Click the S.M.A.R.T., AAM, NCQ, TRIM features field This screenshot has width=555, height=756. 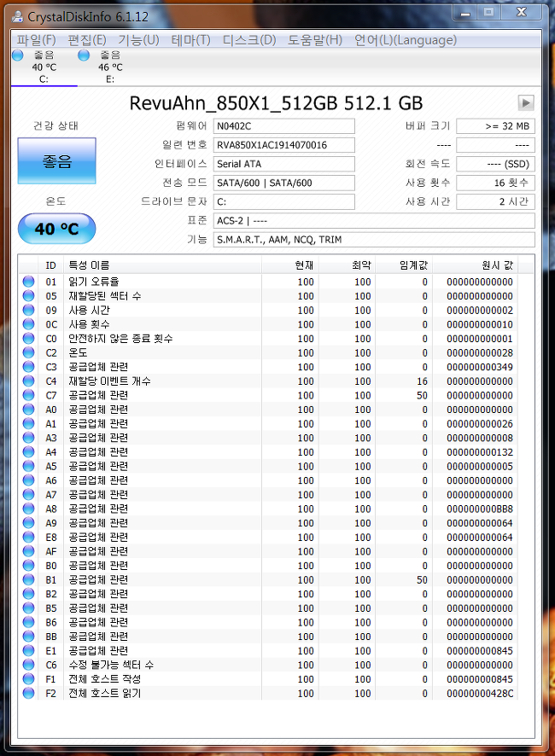click(x=374, y=240)
